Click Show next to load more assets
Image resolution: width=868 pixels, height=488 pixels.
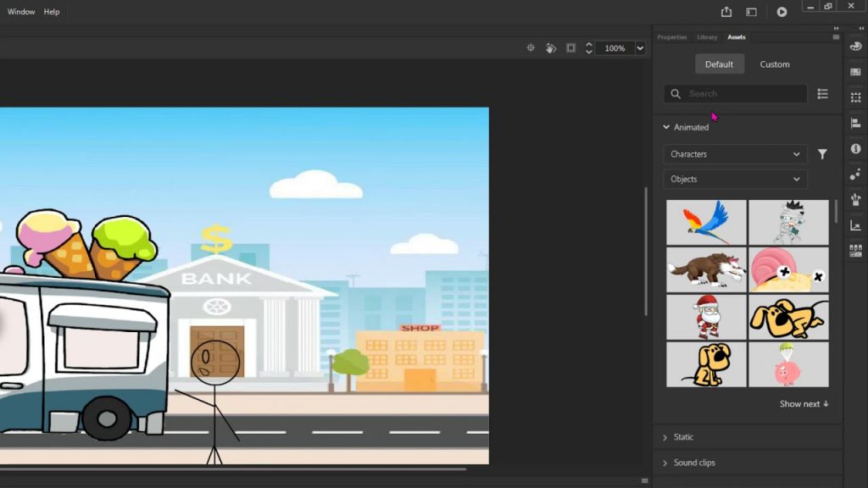click(x=802, y=404)
